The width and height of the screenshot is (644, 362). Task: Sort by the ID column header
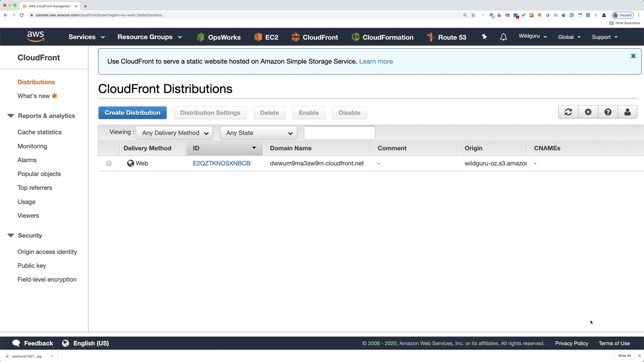point(224,148)
